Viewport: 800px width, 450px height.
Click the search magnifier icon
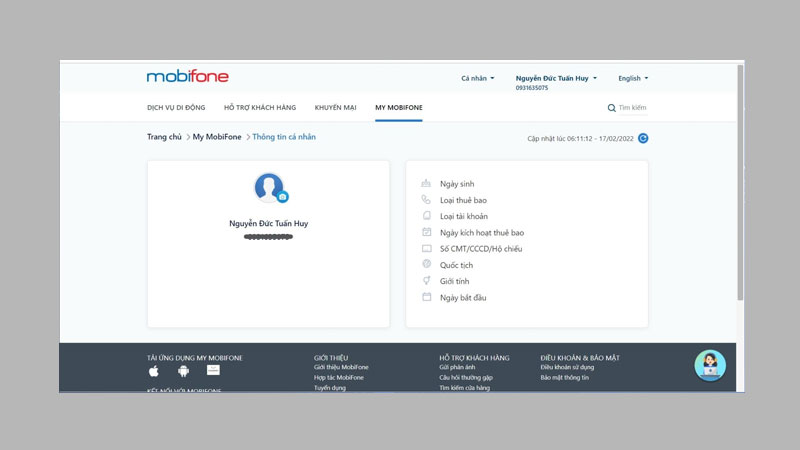(612, 108)
